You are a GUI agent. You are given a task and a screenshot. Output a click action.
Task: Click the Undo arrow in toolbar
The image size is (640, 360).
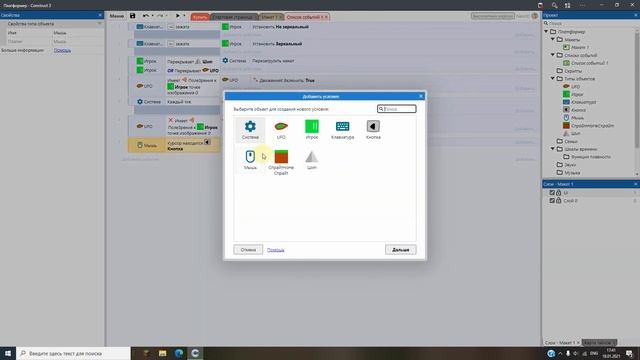click(145, 16)
